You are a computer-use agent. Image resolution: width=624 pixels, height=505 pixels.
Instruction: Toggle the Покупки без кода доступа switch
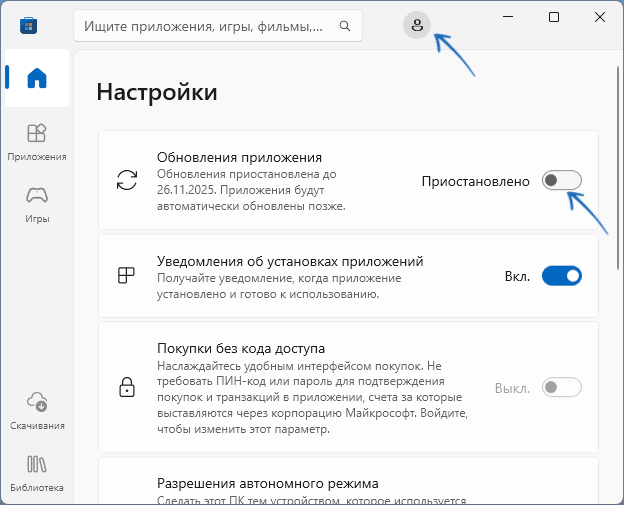click(562, 387)
